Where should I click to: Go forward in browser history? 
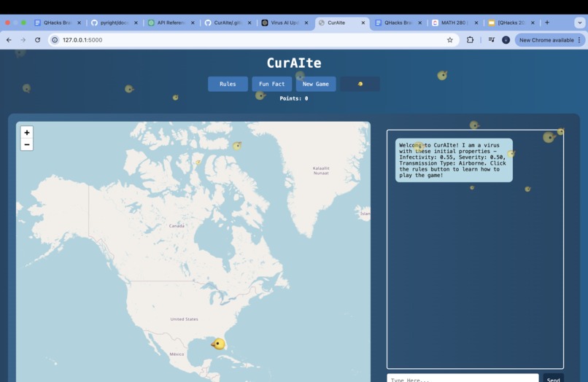(x=23, y=40)
